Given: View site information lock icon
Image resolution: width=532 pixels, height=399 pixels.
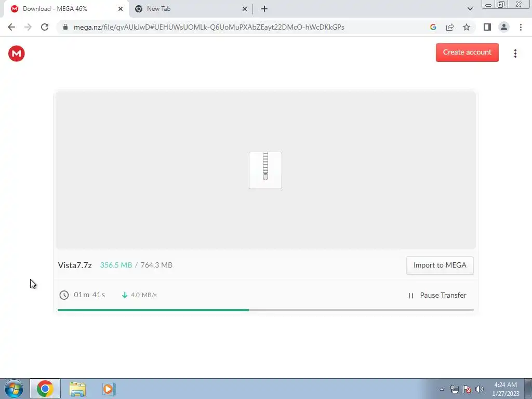Looking at the screenshot, I should pyautogui.click(x=65, y=27).
